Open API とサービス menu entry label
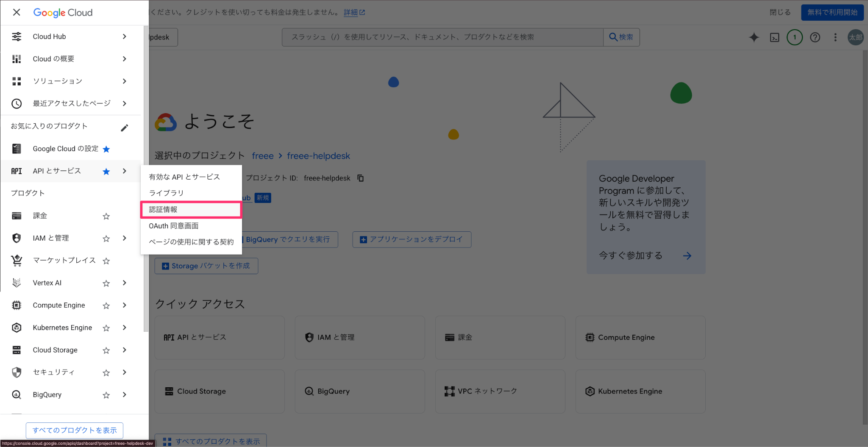The image size is (868, 447). point(57,171)
